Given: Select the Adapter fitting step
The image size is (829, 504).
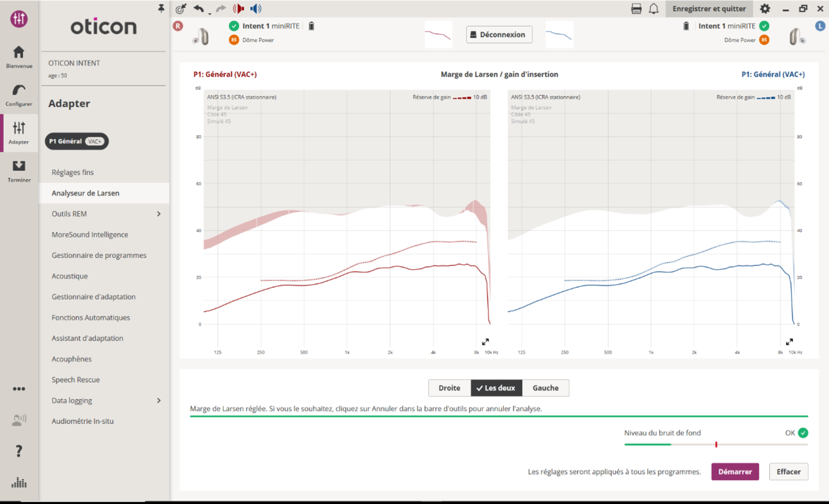Looking at the screenshot, I should [x=19, y=133].
